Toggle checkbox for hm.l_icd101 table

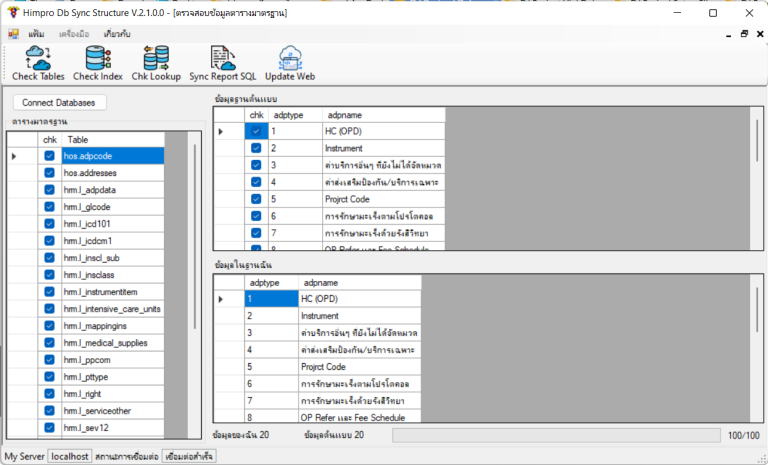coord(49,224)
